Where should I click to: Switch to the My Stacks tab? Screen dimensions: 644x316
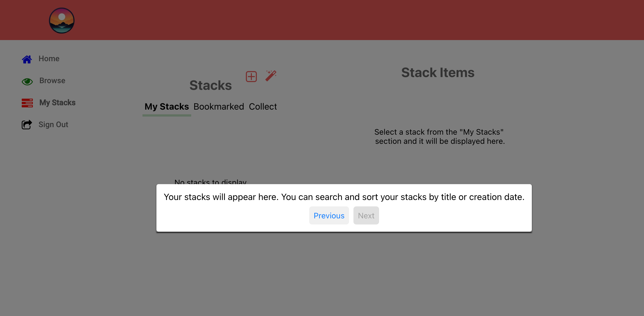point(166,107)
